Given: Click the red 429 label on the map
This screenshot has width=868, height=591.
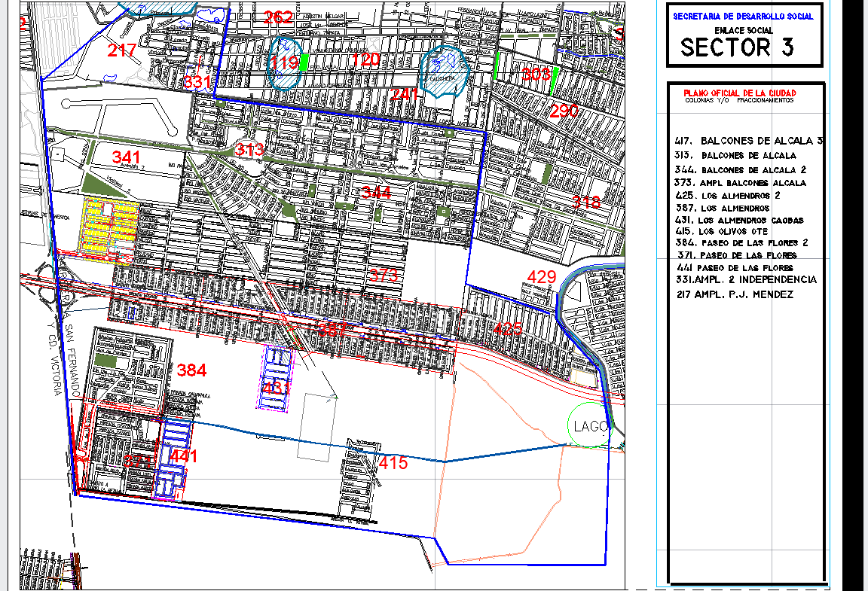Looking at the screenshot, I should coord(543,277).
